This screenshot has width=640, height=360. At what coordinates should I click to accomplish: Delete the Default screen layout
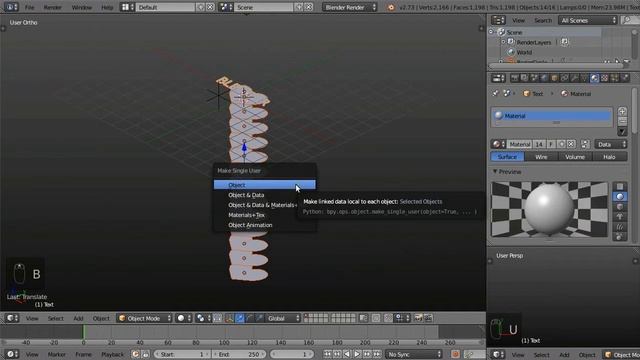pyautogui.click(x=210, y=7)
